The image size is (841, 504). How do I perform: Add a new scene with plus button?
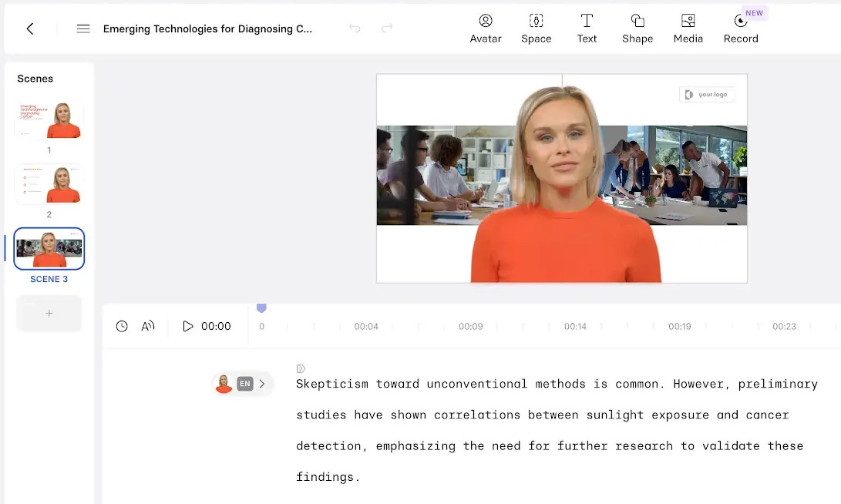pos(49,313)
